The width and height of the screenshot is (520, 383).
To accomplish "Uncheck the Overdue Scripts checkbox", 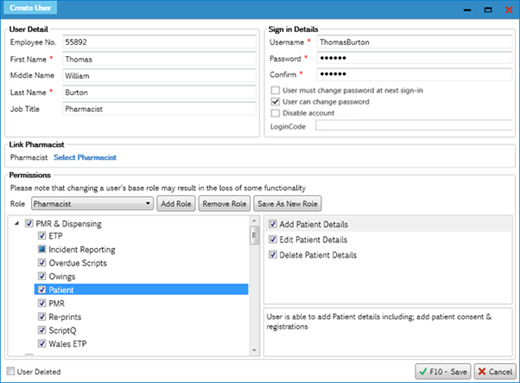I will pyautogui.click(x=42, y=263).
